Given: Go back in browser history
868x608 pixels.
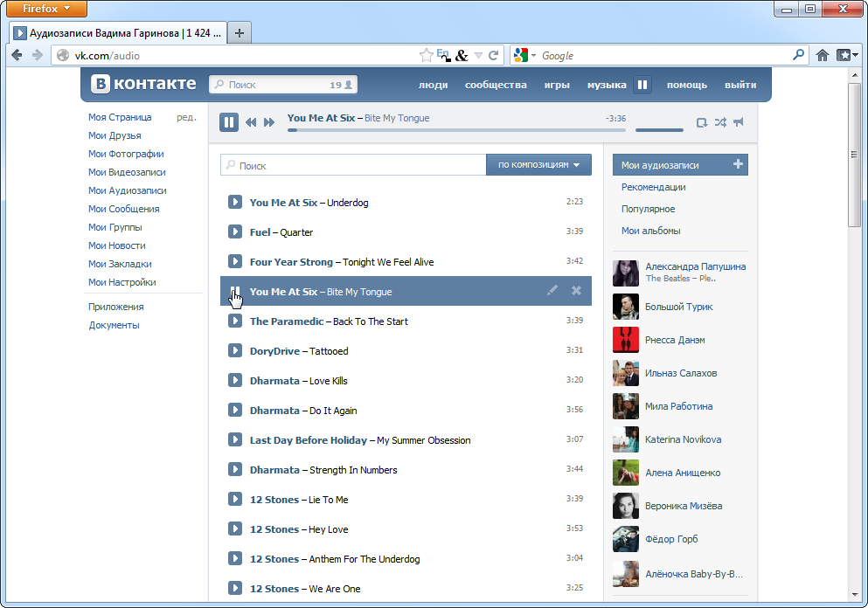Looking at the screenshot, I should click(x=17, y=55).
